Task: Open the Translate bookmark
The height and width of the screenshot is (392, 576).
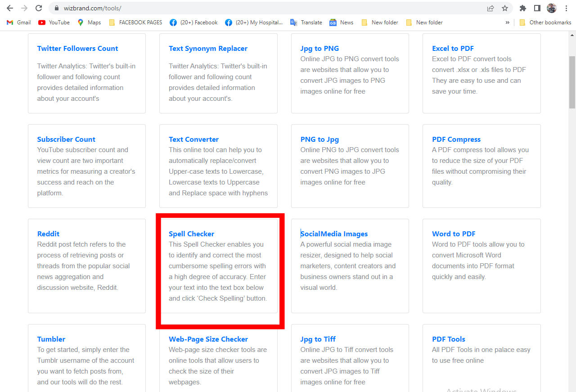Action: point(306,22)
